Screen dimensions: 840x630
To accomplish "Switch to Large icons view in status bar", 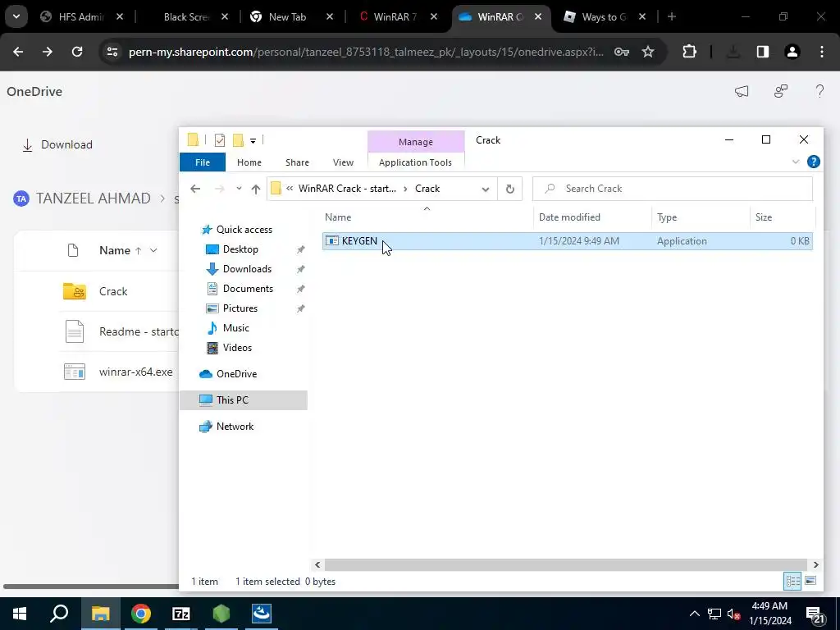I will (x=810, y=582).
